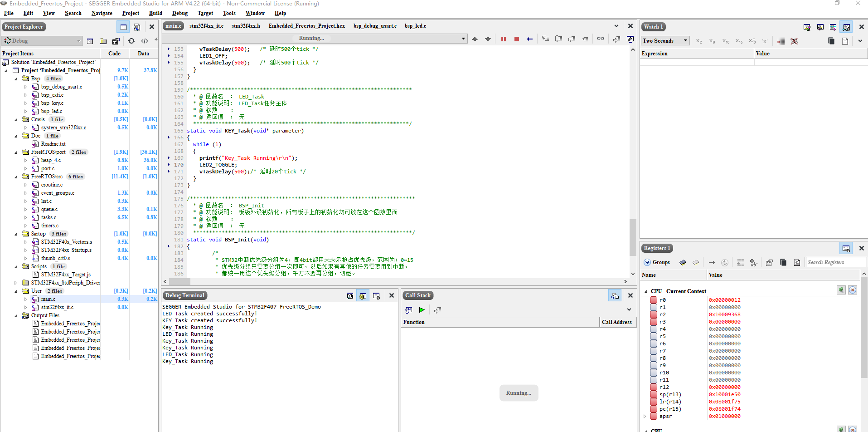The height and width of the screenshot is (432, 868).
Task: Stop debugging with the red square button
Action: pos(516,39)
